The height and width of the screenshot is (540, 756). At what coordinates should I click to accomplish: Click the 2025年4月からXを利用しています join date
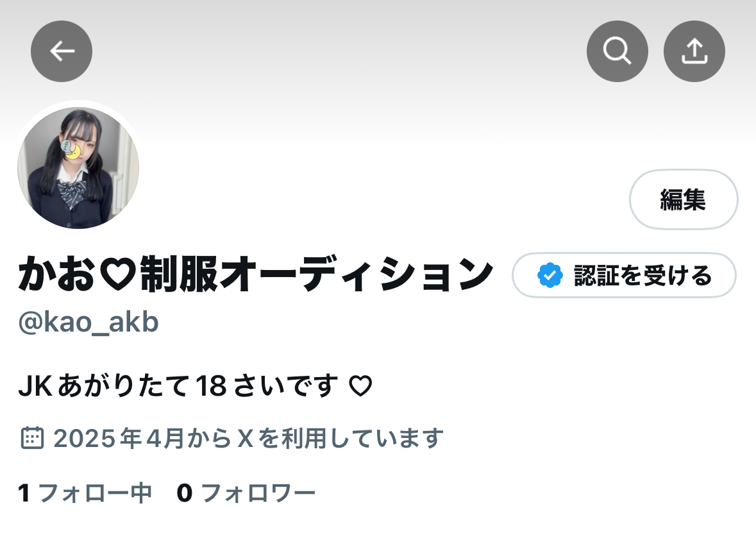pyautogui.click(x=248, y=438)
